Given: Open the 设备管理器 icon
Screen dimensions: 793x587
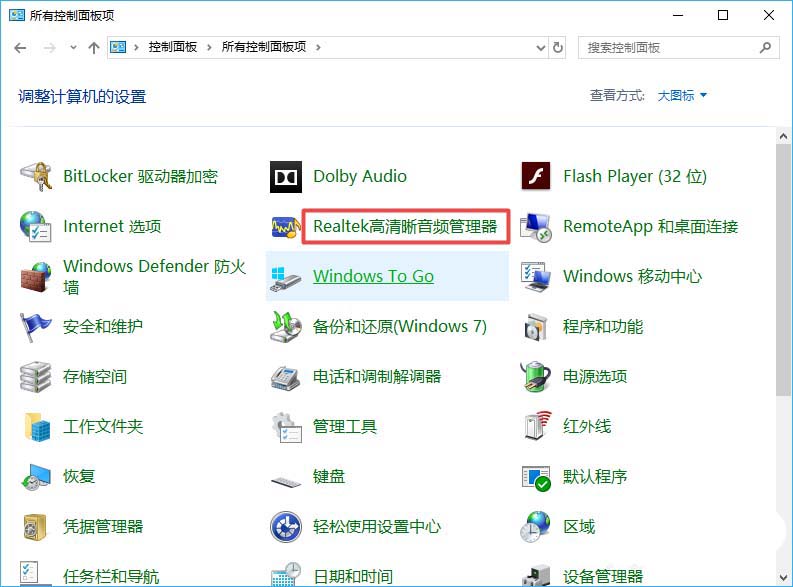Looking at the screenshot, I should [536, 576].
